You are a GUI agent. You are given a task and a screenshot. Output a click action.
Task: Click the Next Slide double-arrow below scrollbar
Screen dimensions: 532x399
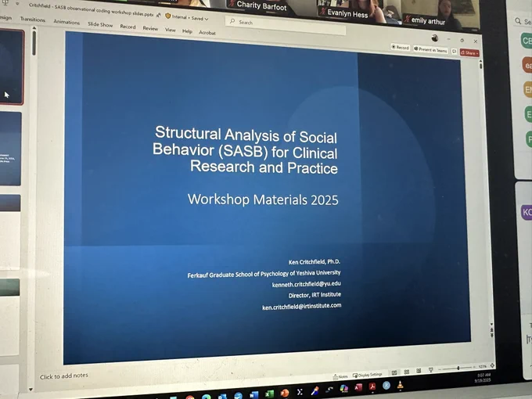pos(492,335)
